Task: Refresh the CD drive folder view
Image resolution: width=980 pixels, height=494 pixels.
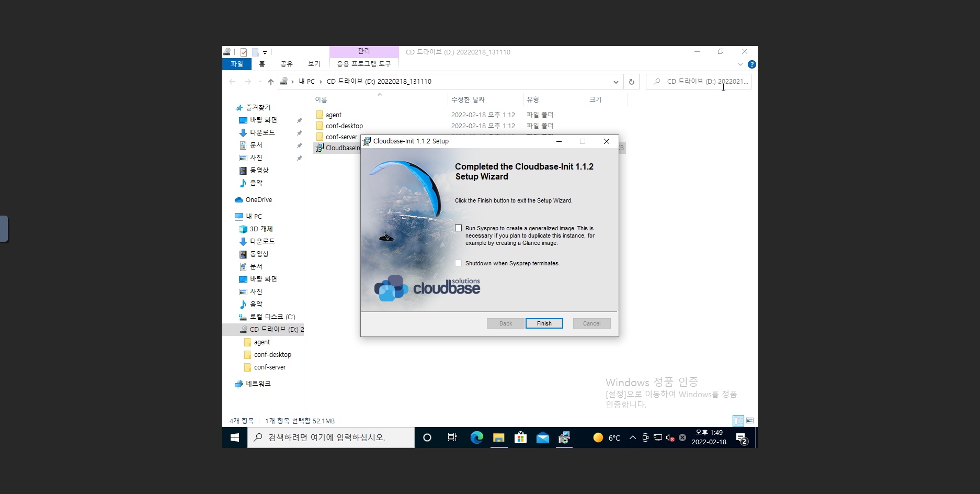Action: tap(632, 82)
